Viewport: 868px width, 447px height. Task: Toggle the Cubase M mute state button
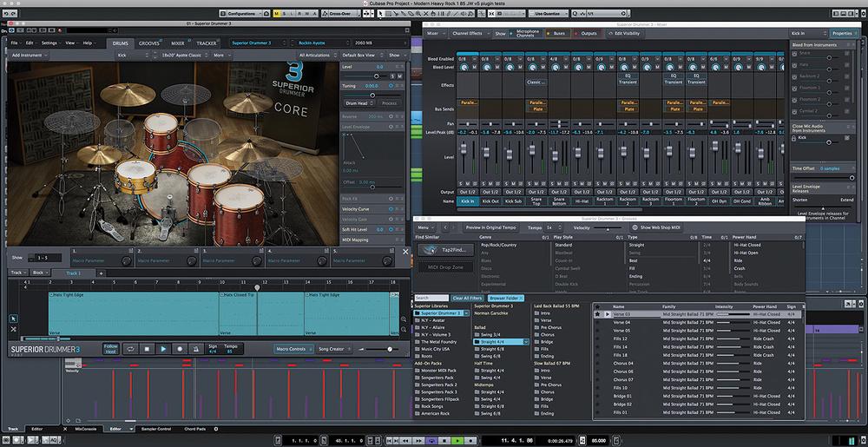[277, 13]
